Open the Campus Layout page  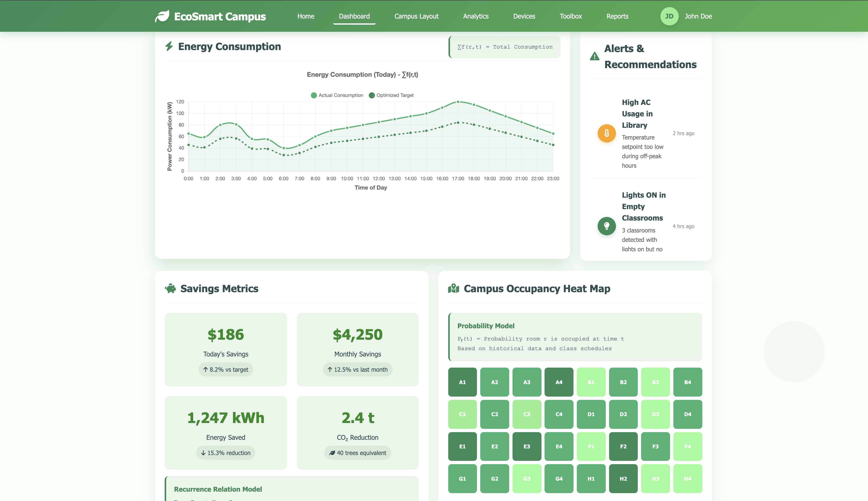click(416, 16)
